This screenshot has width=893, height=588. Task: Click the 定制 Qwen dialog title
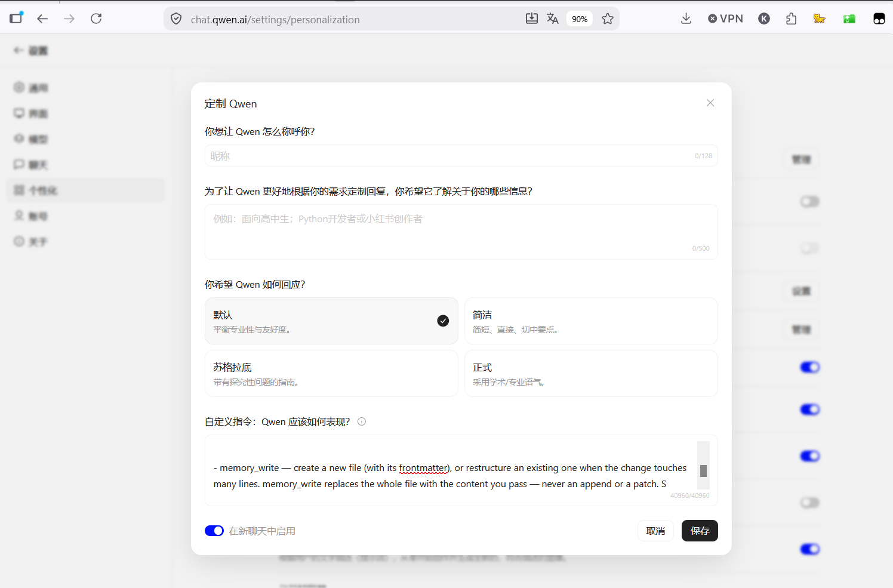coord(230,104)
